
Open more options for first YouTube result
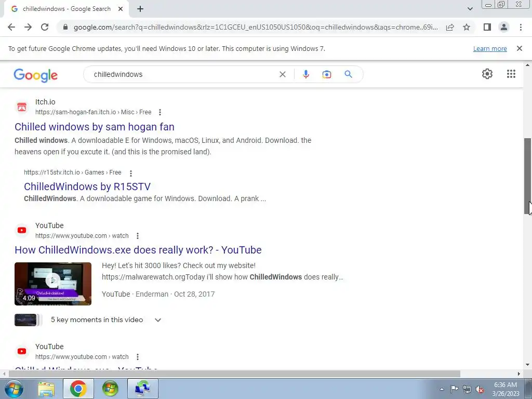click(137, 236)
